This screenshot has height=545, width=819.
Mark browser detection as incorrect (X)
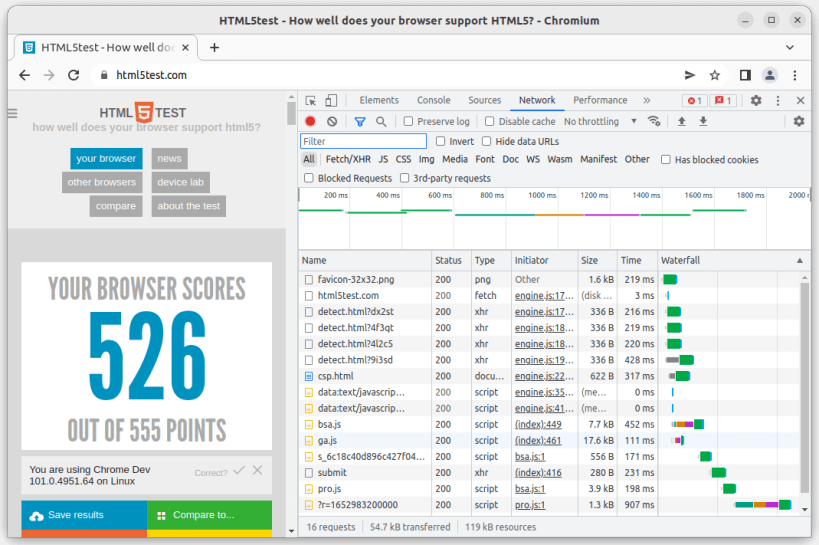258,470
